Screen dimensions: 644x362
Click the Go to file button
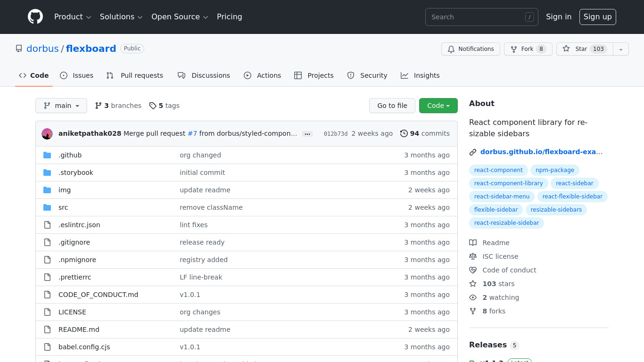click(392, 106)
